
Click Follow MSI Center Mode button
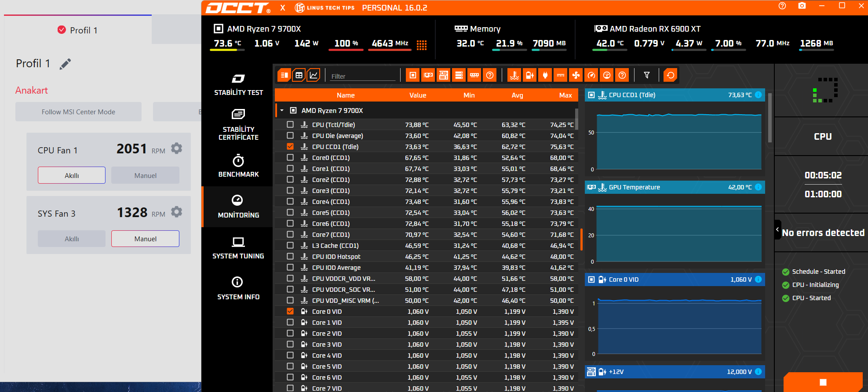(x=78, y=112)
